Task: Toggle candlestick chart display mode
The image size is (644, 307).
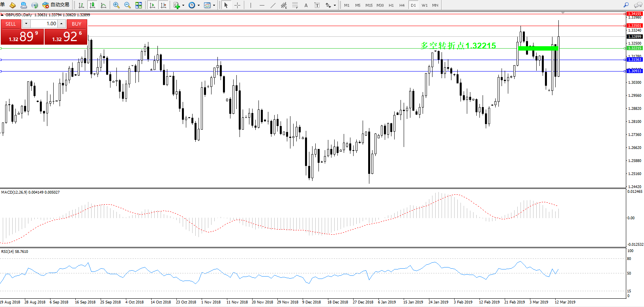Action: pyautogui.click(x=92, y=5)
